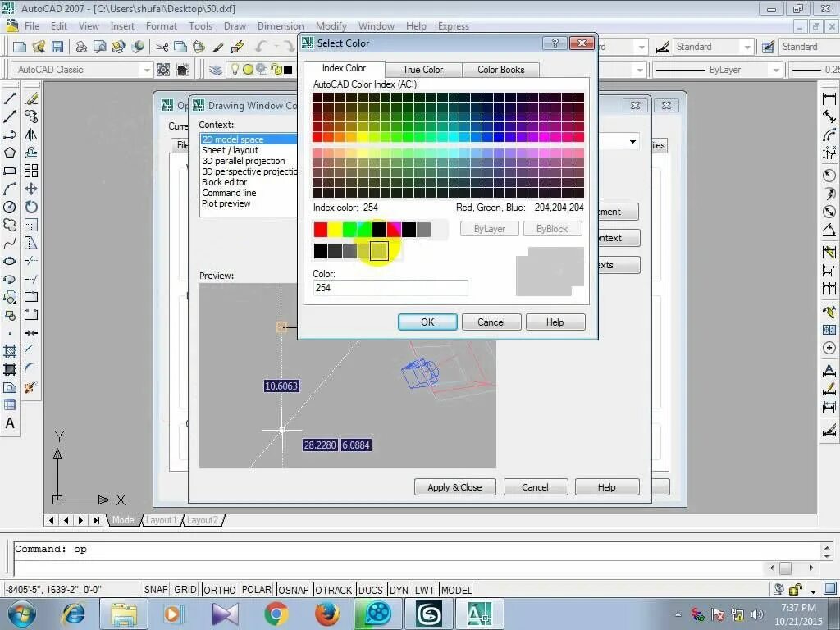Open the Layer Properties Manager icon
This screenshot has width=840, height=630.
(x=216, y=70)
